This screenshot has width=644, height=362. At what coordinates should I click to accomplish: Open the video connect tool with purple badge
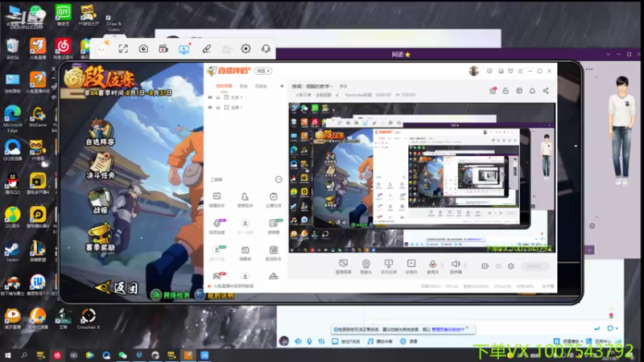[217, 227]
